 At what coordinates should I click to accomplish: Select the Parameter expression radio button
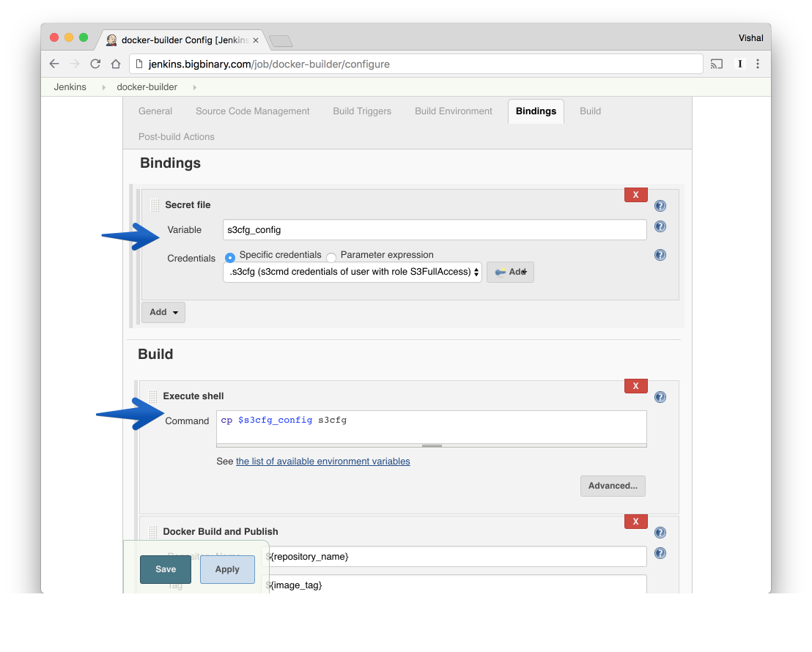[x=331, y=256]
